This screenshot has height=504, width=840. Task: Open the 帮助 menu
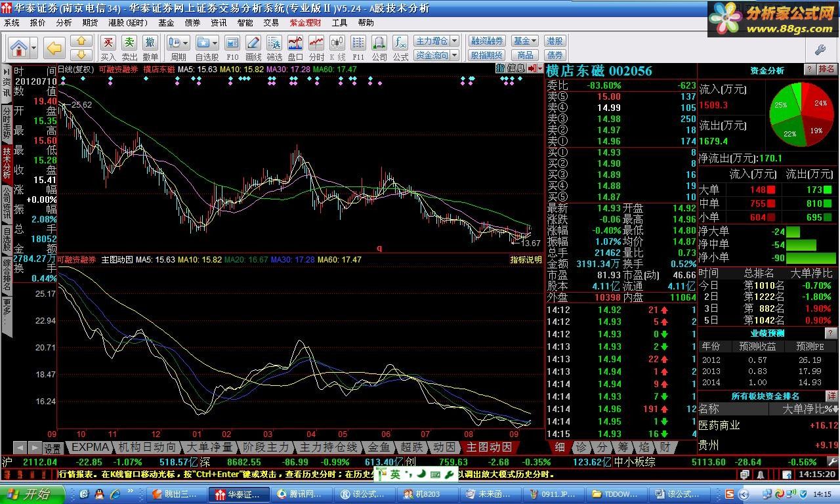366,22
